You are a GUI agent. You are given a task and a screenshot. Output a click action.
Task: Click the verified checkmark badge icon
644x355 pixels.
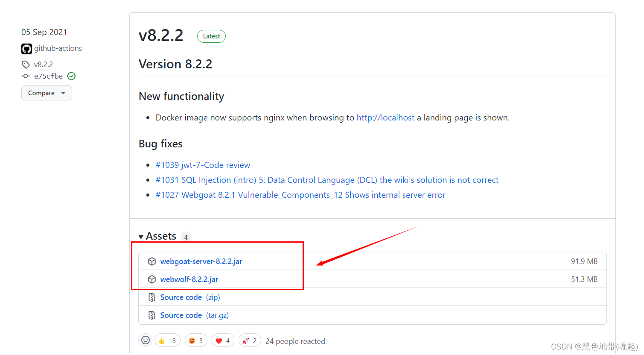71,76
